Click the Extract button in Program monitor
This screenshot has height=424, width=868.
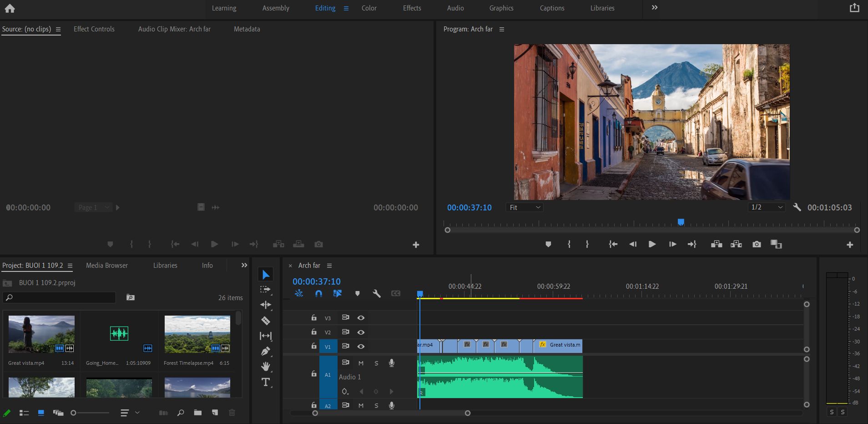(736, 245)
